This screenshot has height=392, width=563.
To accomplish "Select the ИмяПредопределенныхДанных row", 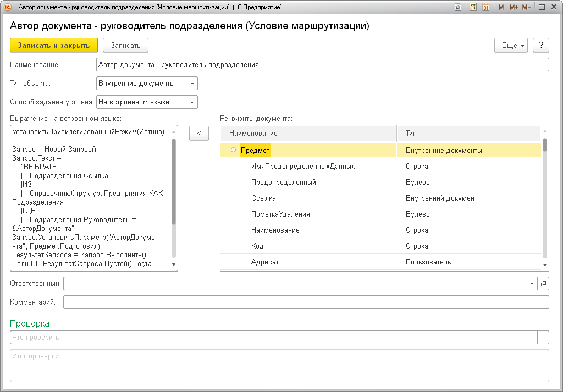I will [x=380, y=166].
